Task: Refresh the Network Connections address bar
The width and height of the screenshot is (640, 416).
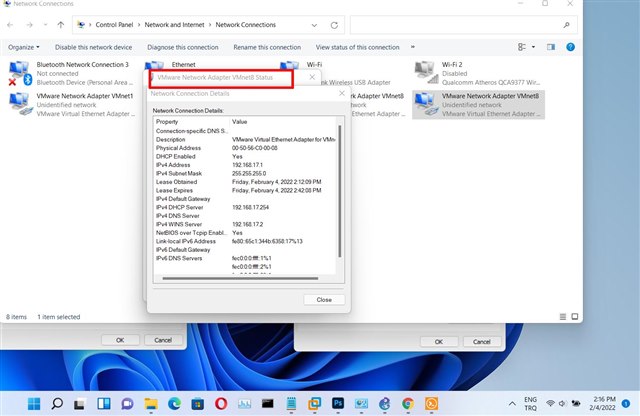Action: (334, 25)
